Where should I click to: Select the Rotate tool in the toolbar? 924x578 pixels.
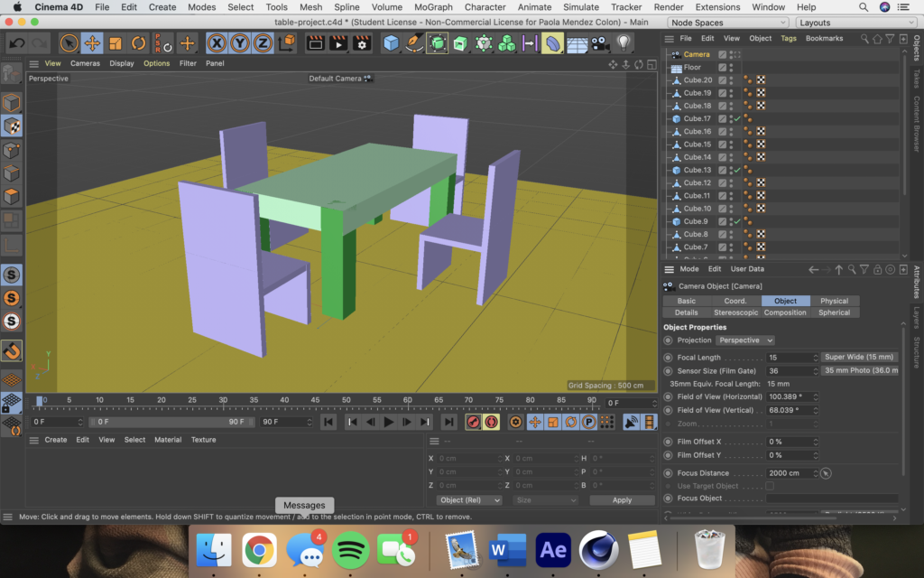[138, 42]
